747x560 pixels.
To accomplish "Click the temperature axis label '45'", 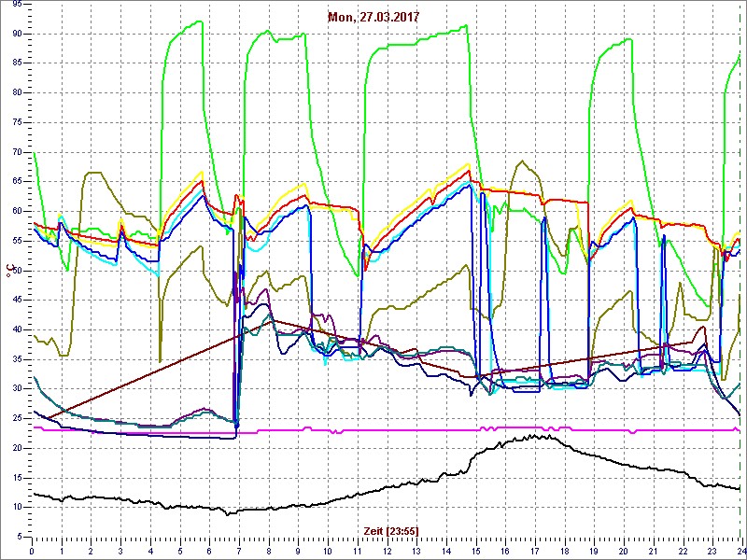I will pyautogui.click(x=17, y=300).
